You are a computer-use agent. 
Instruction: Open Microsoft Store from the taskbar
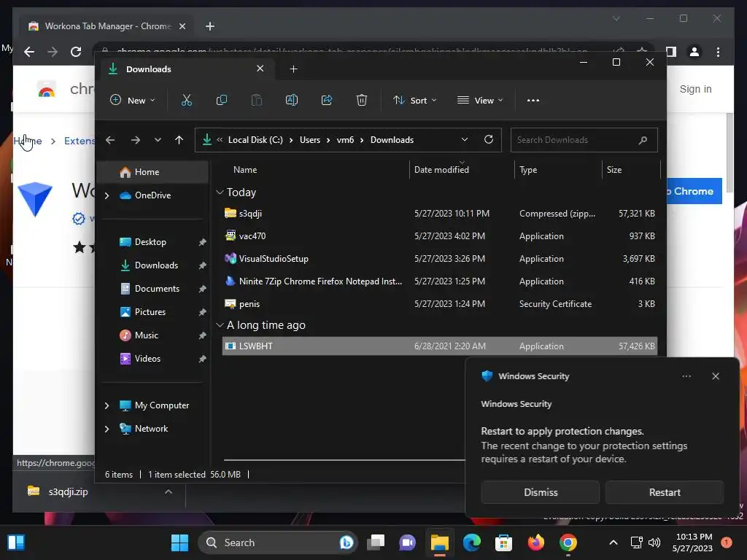[x=503, y=542]
